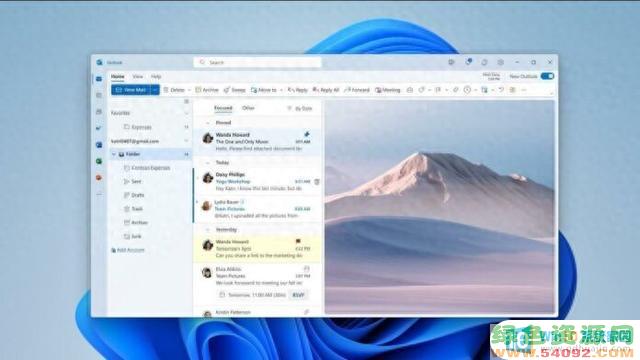The image size is (640, 360).
Task: Reply to the selected email
Action: [x=298, y=90]
